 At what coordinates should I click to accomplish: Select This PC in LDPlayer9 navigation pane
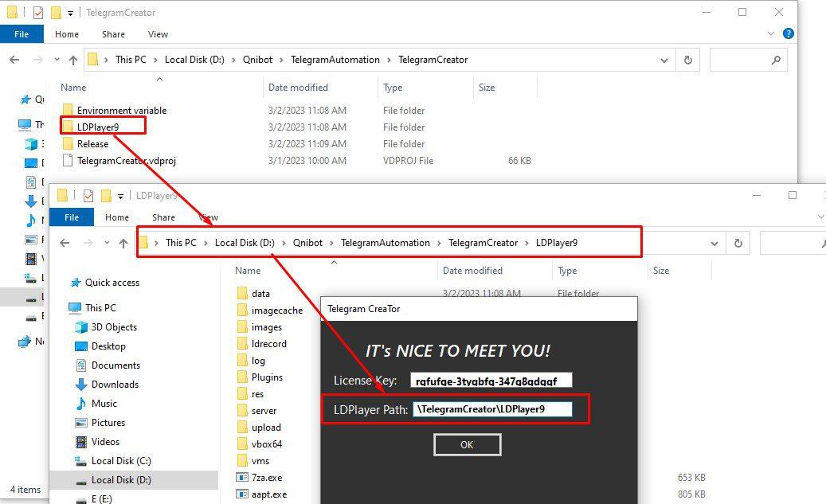[100, 308]
